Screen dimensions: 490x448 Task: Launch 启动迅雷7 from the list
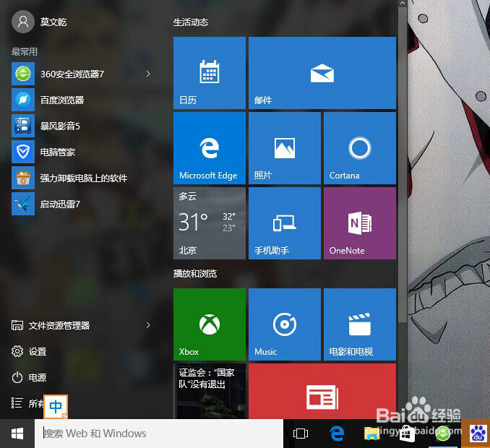82,204
